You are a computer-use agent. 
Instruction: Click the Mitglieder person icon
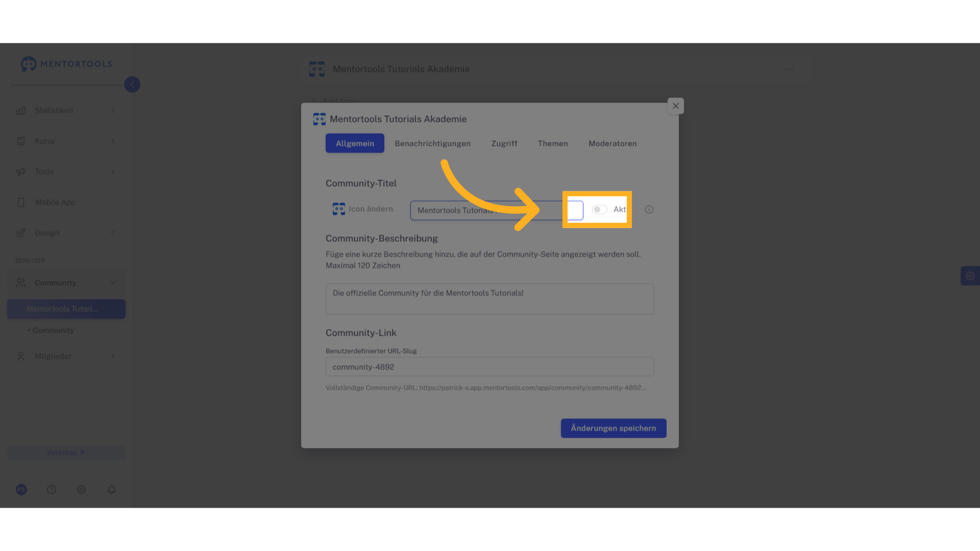[x=21, y=357]
